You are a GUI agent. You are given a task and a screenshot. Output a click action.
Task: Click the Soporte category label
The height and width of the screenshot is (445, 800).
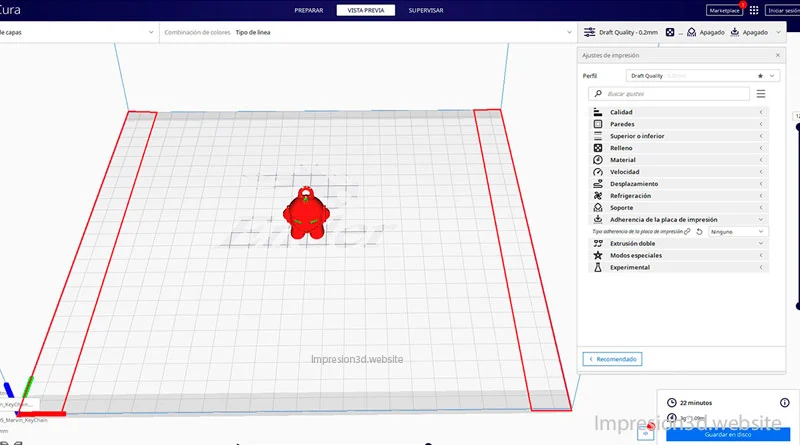click(621, 208)
